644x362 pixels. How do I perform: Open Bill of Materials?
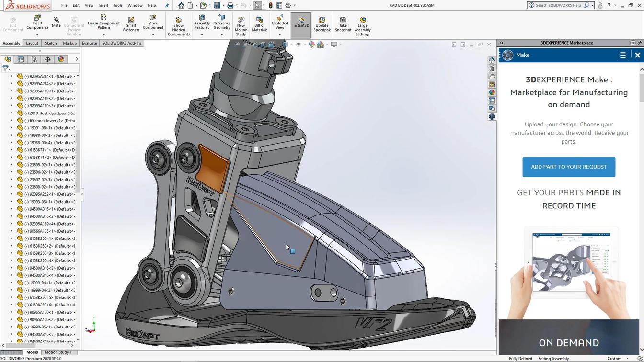(x=259, y=24)
